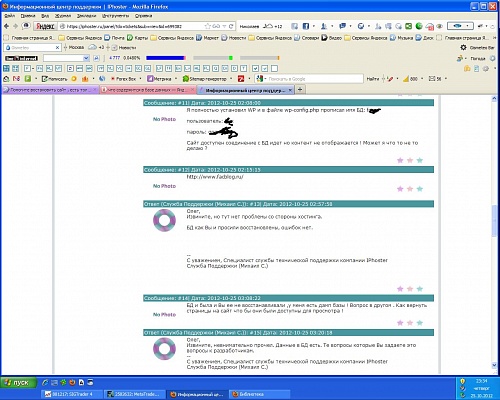Click the grey bar with green marker

point(213,58)
